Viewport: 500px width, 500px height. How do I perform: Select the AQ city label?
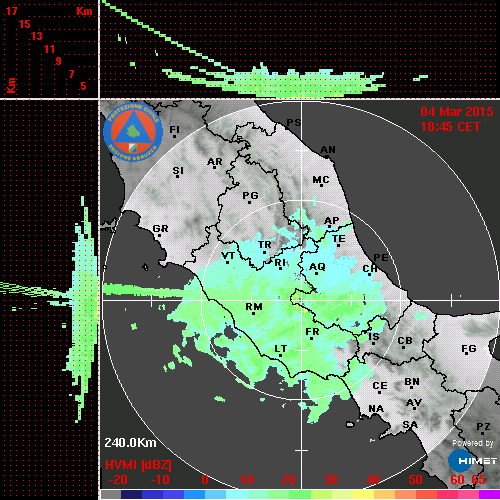(x=317, y=267)
